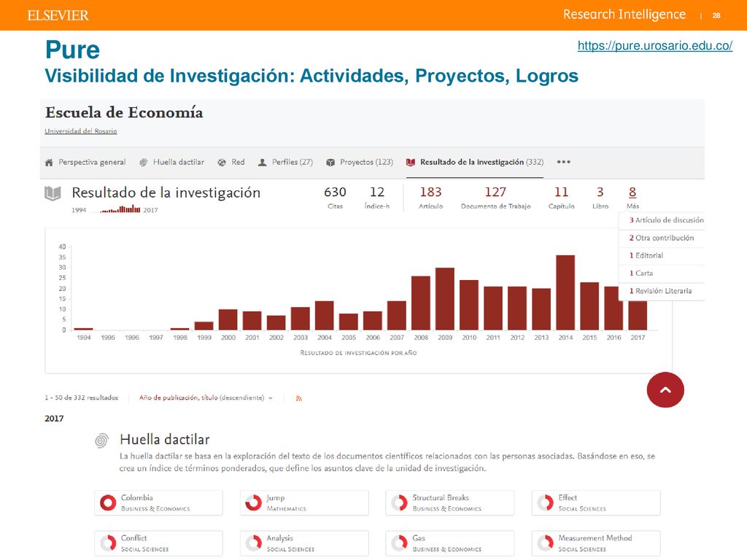Click the person icon beside Perfiles
The height and width of the screenshot is (560, 747).
point(262,163)
